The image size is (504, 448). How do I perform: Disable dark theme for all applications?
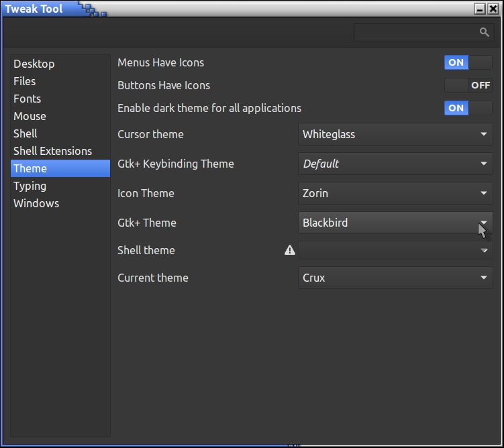pos(468,108)
